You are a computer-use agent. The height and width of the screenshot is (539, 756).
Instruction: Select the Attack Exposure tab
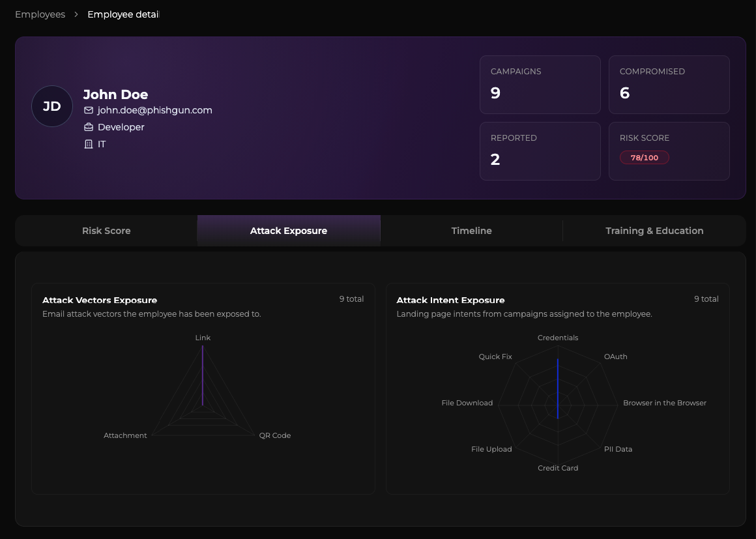[x=289, y=231]
